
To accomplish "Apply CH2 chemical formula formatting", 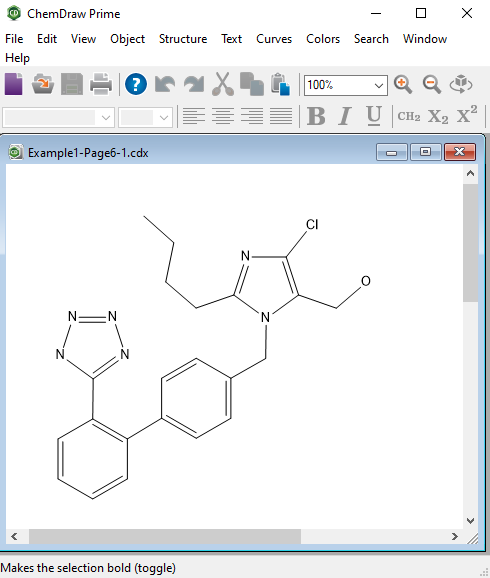I will pyautogui.click(x=409, y=116).
